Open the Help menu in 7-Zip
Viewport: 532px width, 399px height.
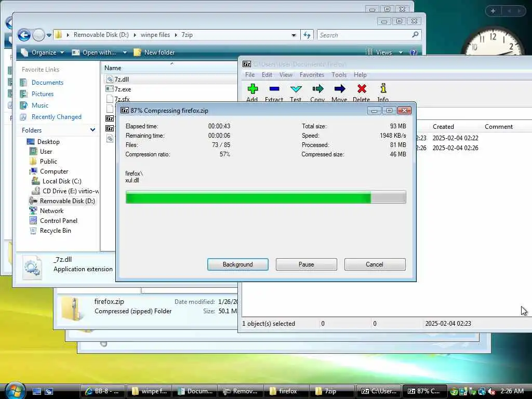point(360,75)
